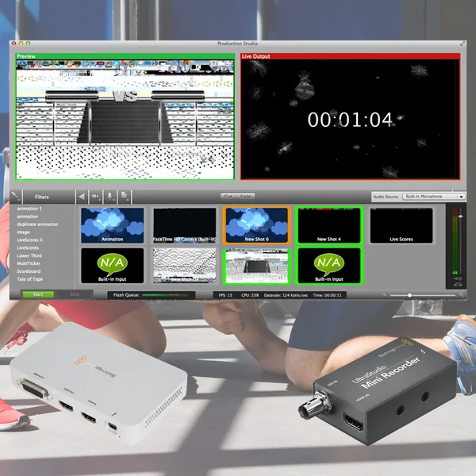Click the Filters header button
The image size is (476, 476).
point(42,197)
